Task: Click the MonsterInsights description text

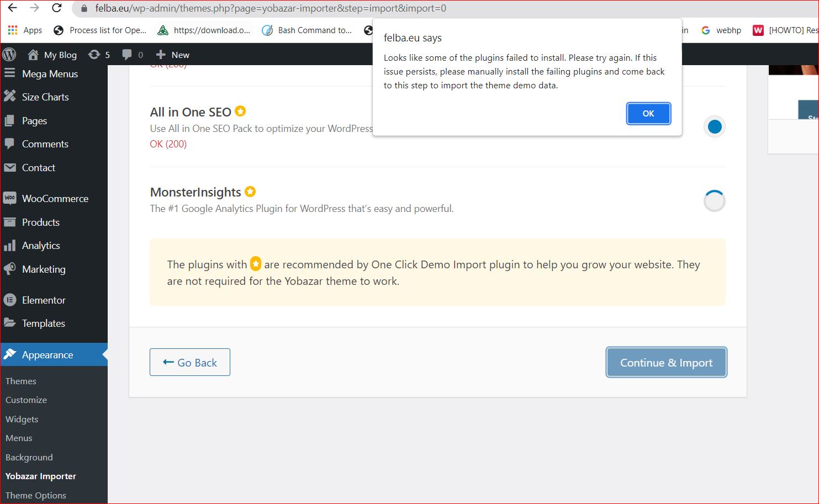Action: coord(302,209)
